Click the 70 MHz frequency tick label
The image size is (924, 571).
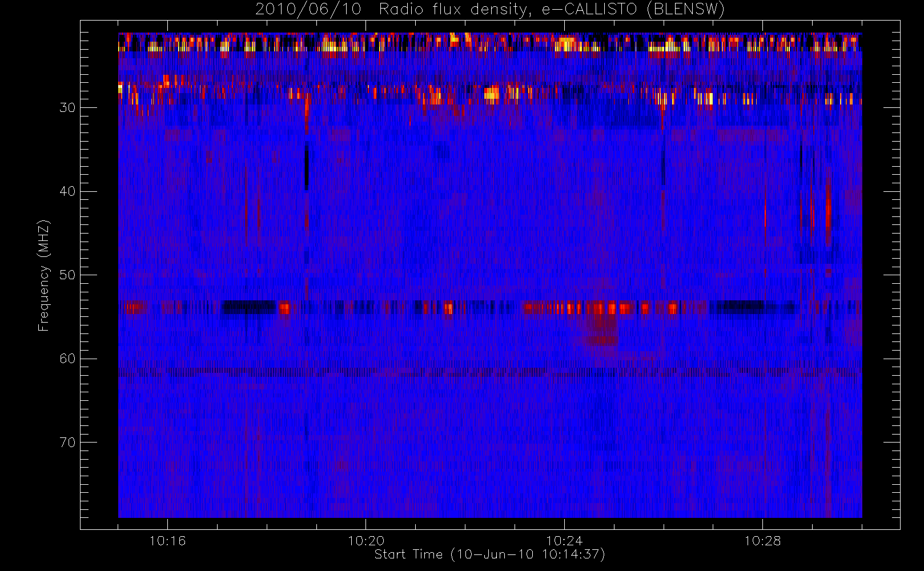67,443
